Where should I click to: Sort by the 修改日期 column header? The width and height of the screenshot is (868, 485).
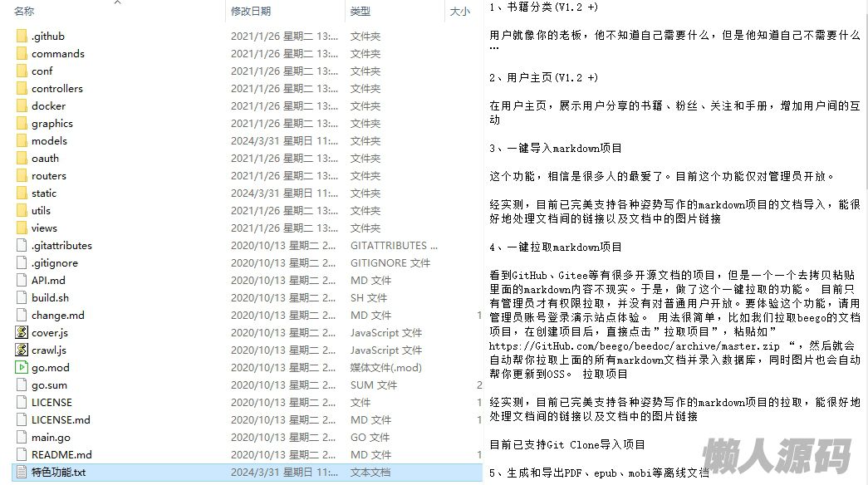coord(251,11)
